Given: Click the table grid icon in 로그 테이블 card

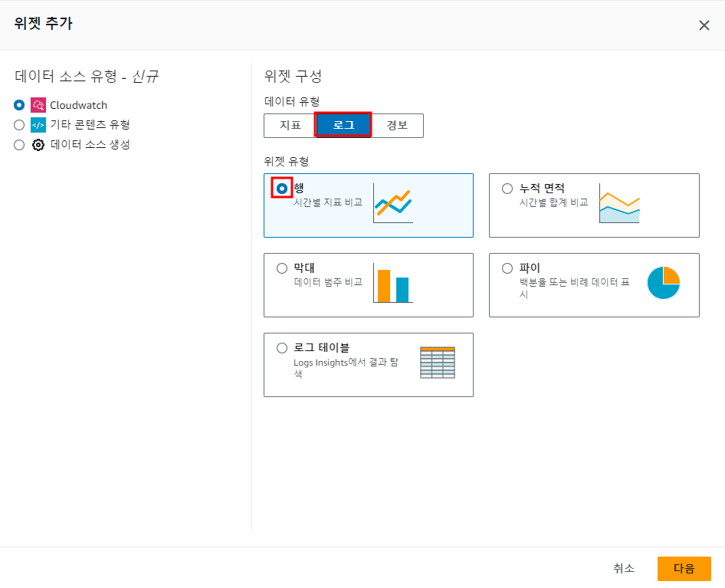Looking at the screenshot, I should (x=438, y=363).
